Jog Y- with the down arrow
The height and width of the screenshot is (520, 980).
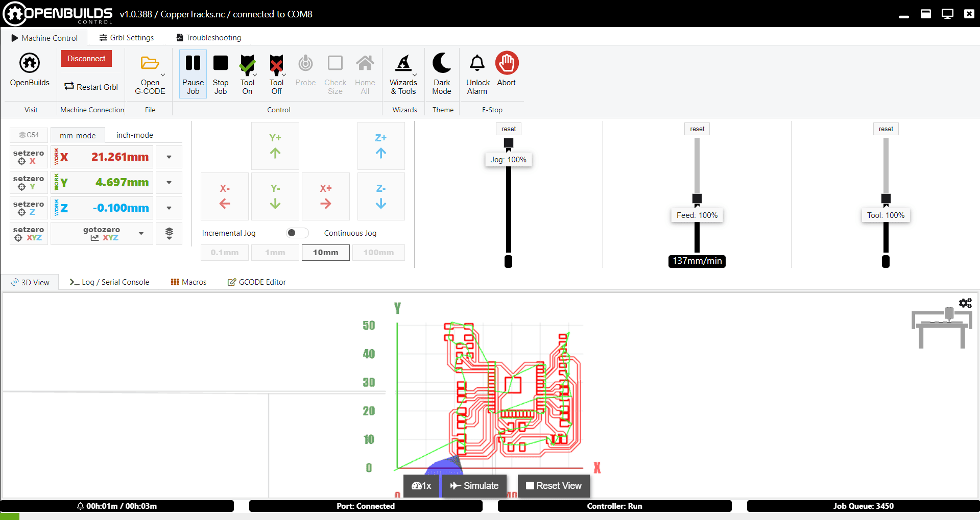click(x=275, y=196)
